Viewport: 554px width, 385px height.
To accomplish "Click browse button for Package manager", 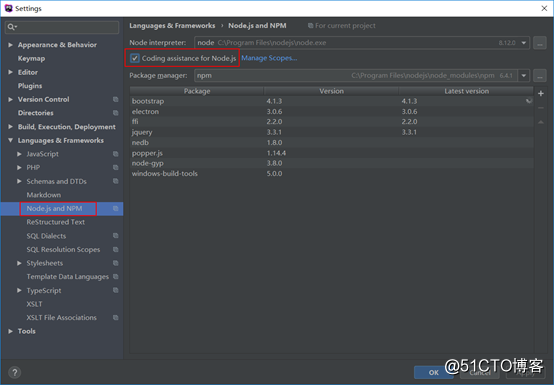I will (540, 76).
